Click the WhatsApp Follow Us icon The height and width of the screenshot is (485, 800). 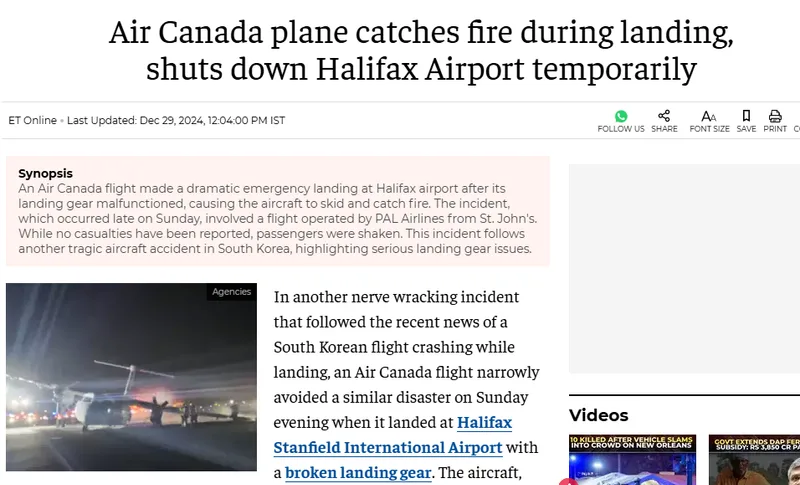pyautogui.click(x=621, y=116)
